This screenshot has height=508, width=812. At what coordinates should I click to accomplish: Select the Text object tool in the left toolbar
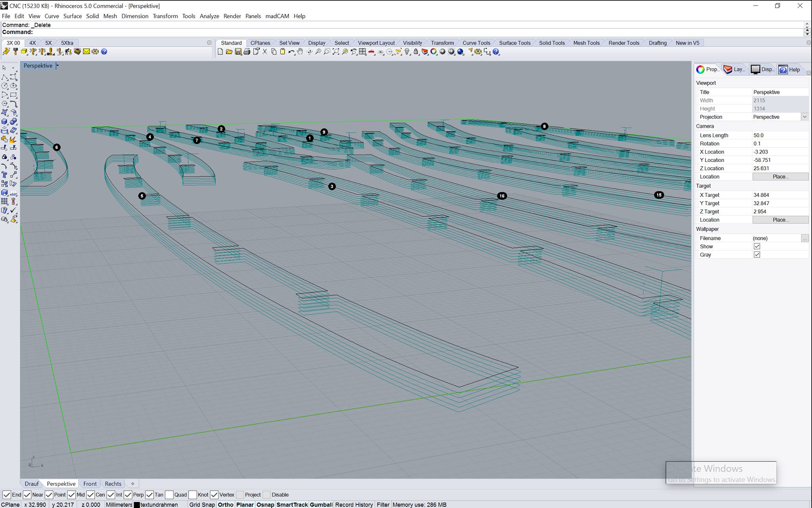(x=5, y=175)
